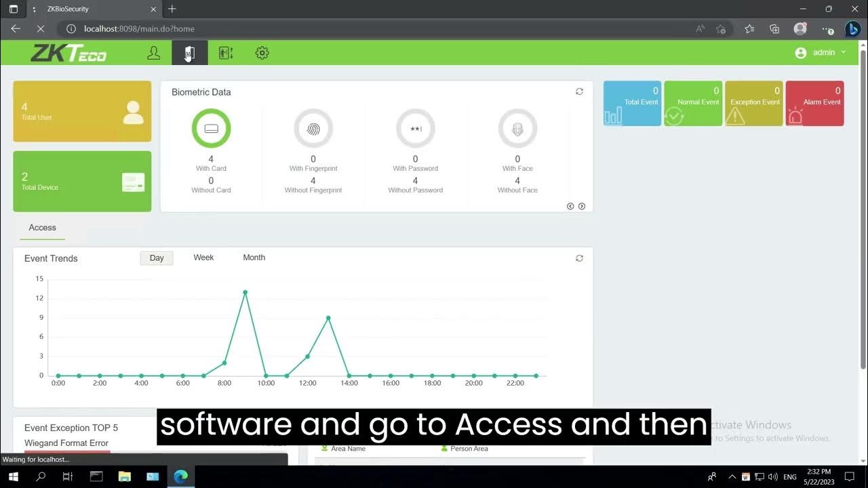Image resolution: width=868 pixels, height=488 pixels.
Task: Switch Event Trends to Day view
Action: pyautogui.click(x=157, y=258)
